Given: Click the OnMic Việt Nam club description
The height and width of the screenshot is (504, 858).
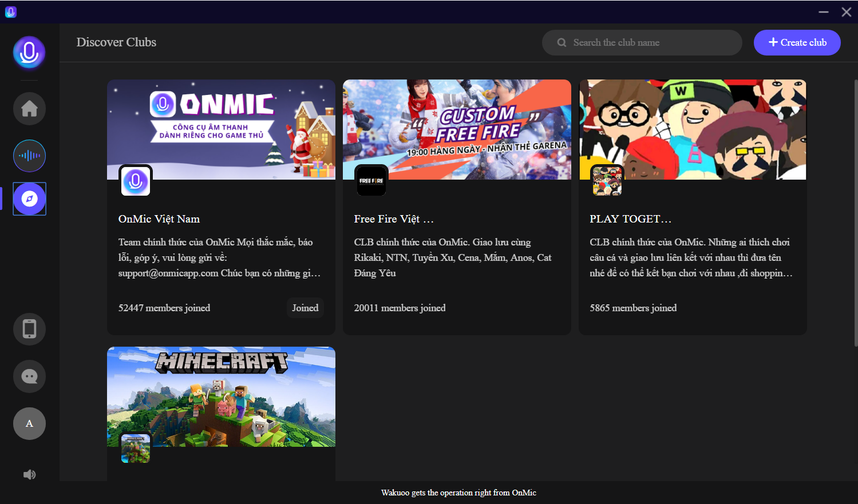Looking at the screenshot, I should pos(219,257).
